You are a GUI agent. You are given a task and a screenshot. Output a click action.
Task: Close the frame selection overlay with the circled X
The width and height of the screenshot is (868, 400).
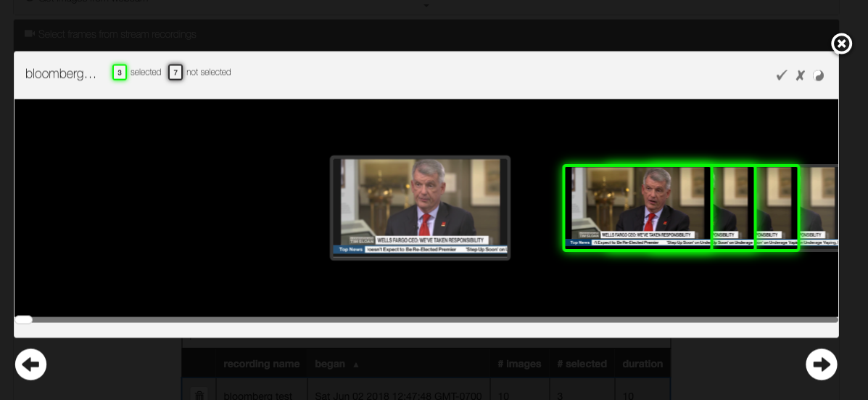click(841, 44)
